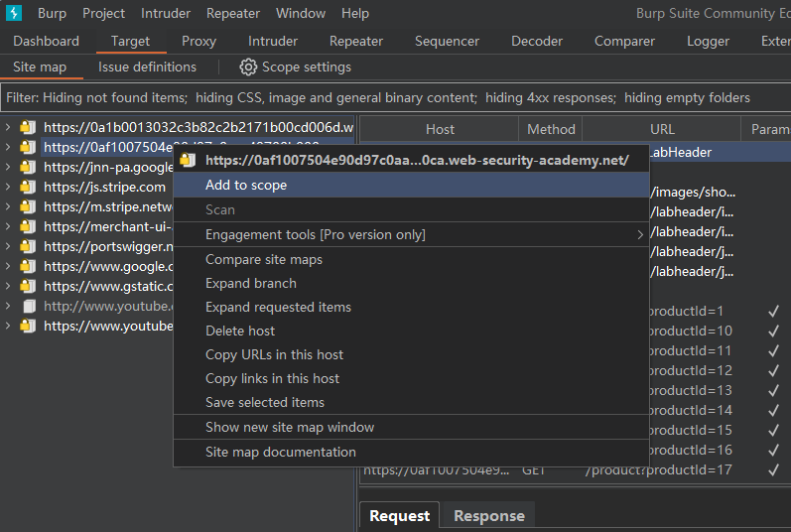Choose Expand requested items
Screen dimensions: 791x532
[x=411, y=307]
